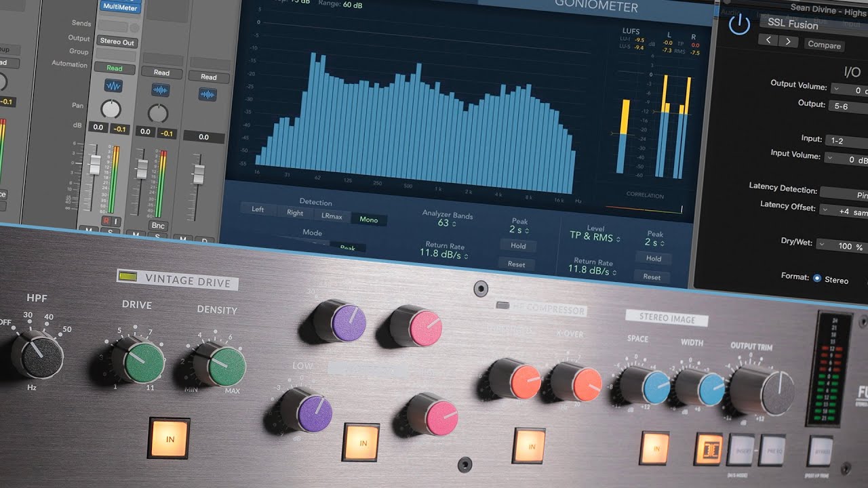868x488 pixels.
Task: Open the Stereo Out output slot menu
Action: point(117,41)
